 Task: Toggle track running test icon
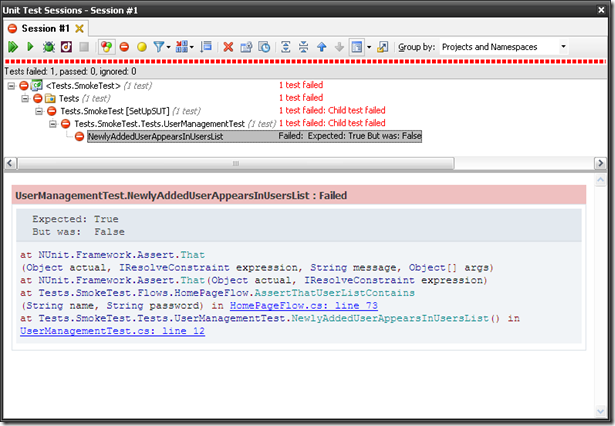pos(206,47)
